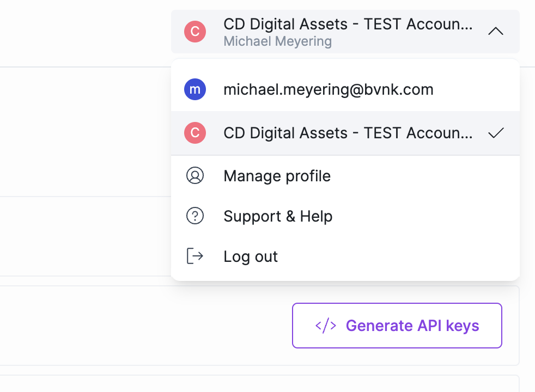Click the log out arrow icon
Image resolution: width=535 pixels, height=392 pixels.
[x=195, y=256]
